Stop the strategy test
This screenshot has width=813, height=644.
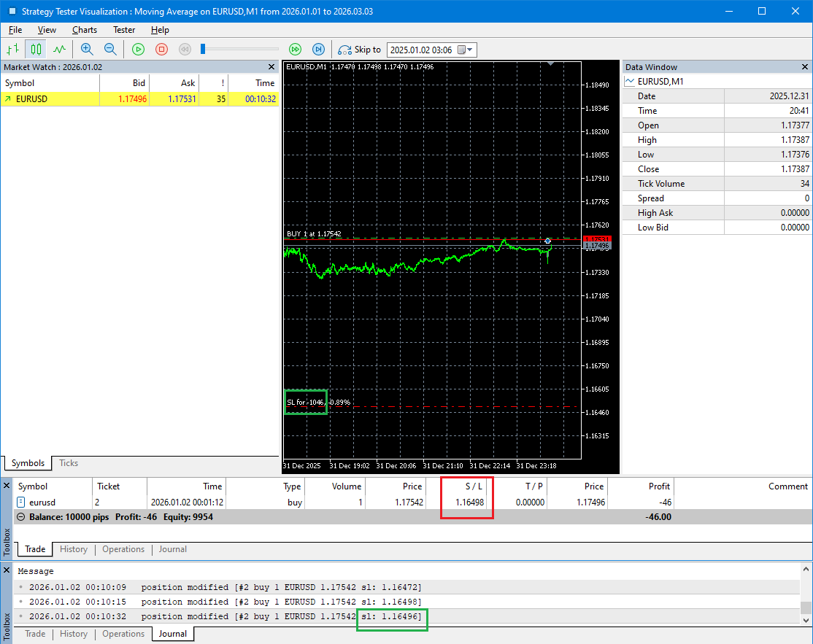162,50
